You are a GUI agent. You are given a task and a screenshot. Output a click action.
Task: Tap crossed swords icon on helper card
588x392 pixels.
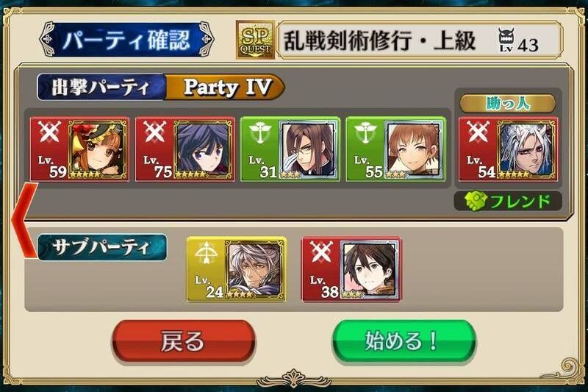point(477,132)
